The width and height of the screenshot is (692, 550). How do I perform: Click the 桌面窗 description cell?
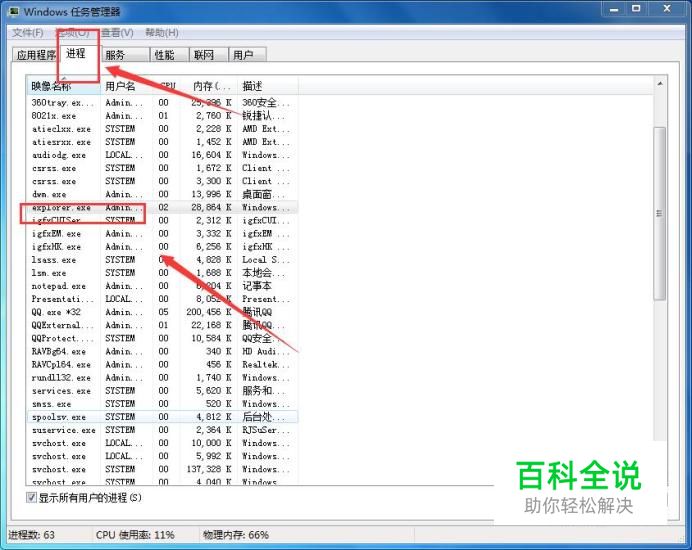click(x=263, y=194)
